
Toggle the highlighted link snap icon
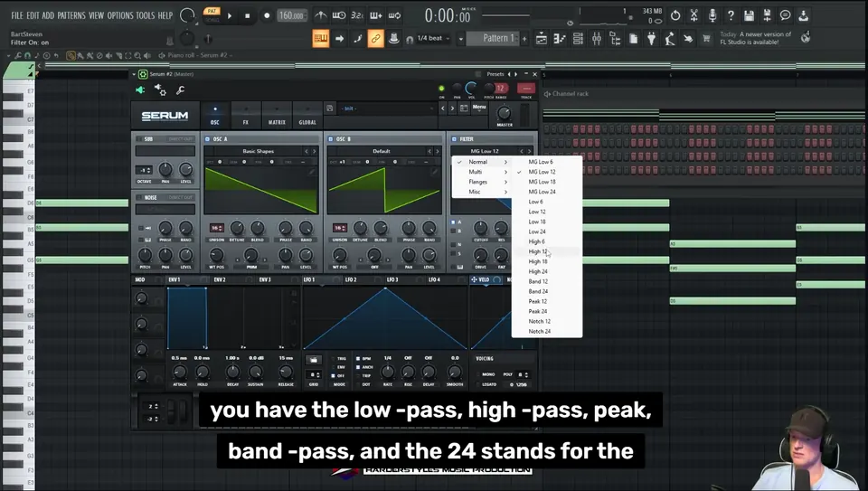375,39
